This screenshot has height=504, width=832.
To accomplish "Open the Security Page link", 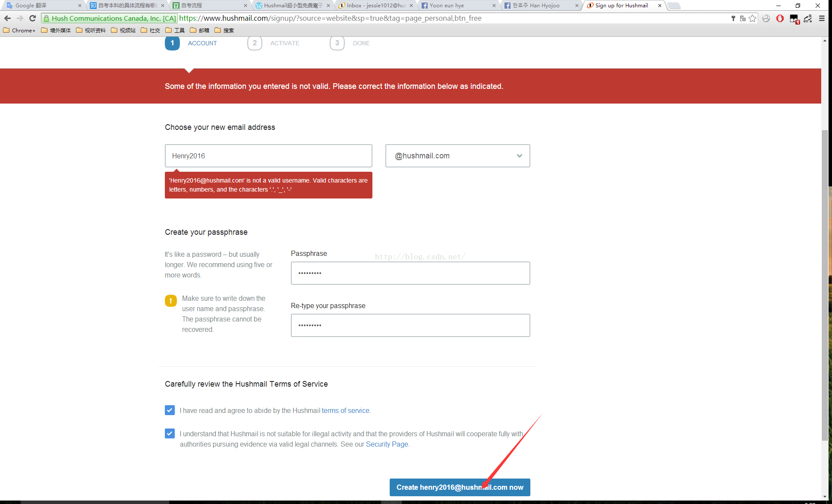I will [x=387, y=444].
